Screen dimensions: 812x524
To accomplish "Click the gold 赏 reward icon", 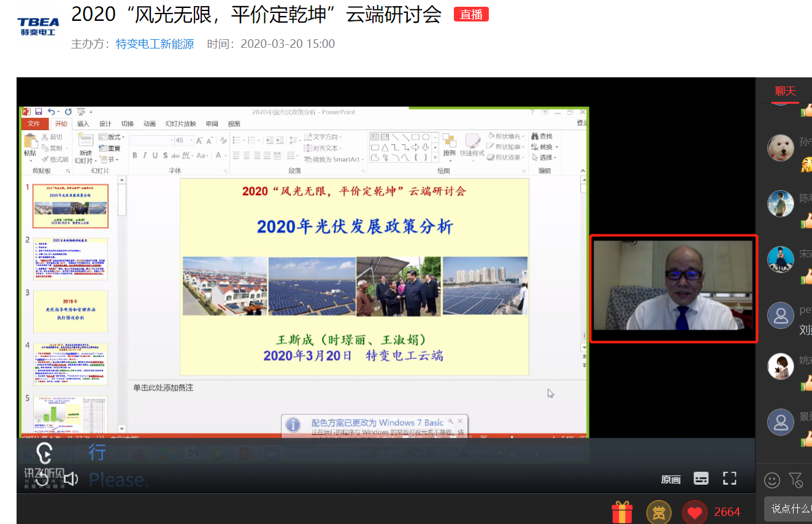I will [658, 512].
